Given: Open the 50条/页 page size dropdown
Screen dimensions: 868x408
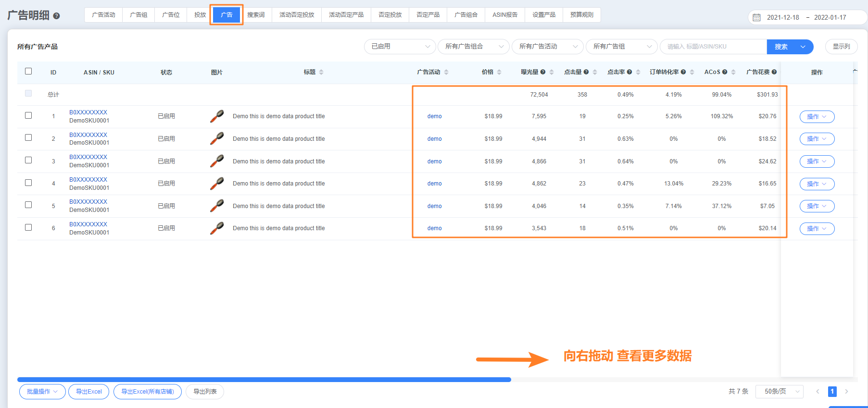Looking at the screenshot, I should pyautogui.click(x=779, y=392).
